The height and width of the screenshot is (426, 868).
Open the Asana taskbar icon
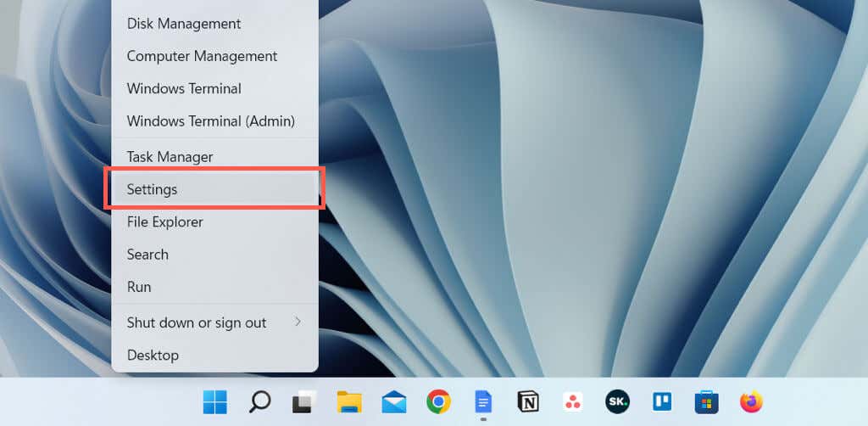tap(573, 401)
